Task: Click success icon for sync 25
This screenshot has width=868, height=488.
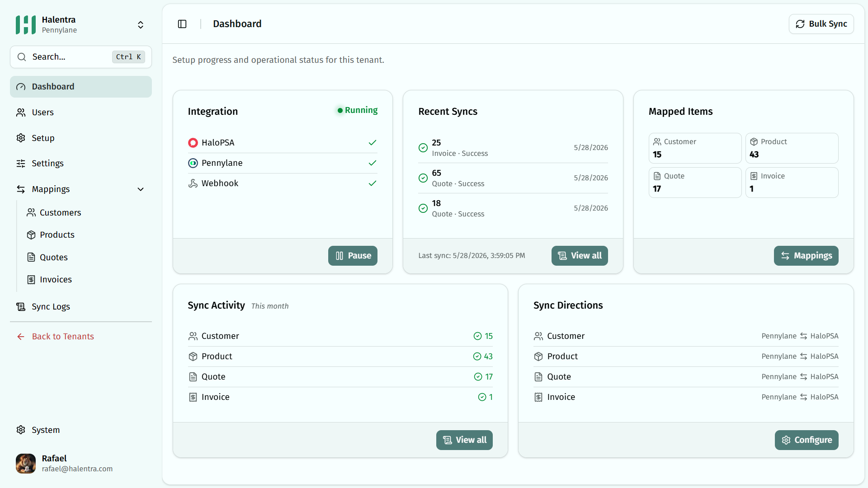Action: tap(423, 148)
